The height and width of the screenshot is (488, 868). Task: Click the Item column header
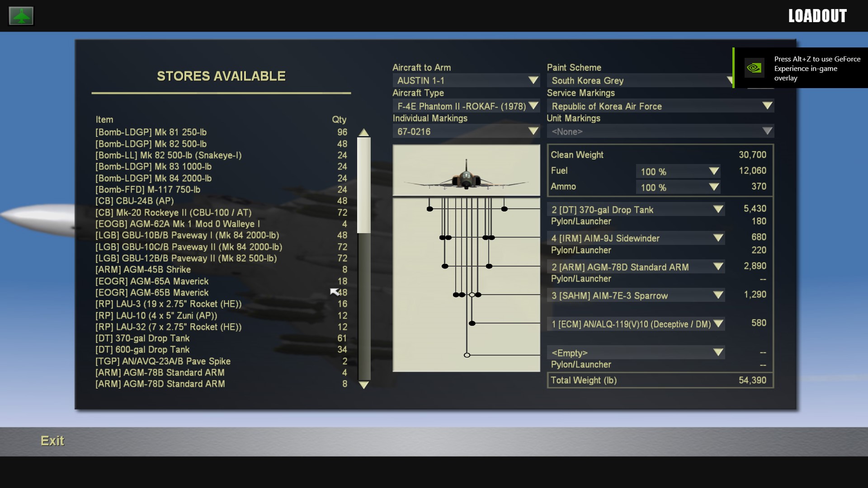click(104, 120)
